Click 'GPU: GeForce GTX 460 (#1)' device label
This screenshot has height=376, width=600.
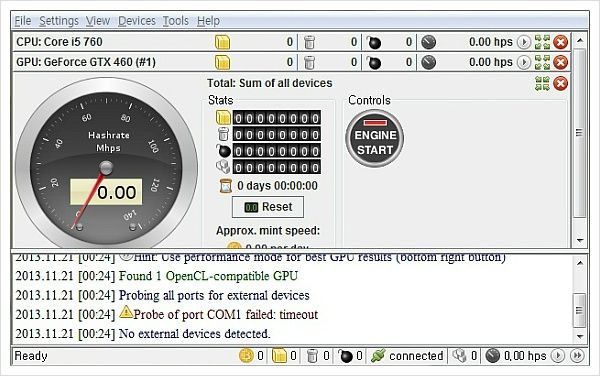pos(86,62)
